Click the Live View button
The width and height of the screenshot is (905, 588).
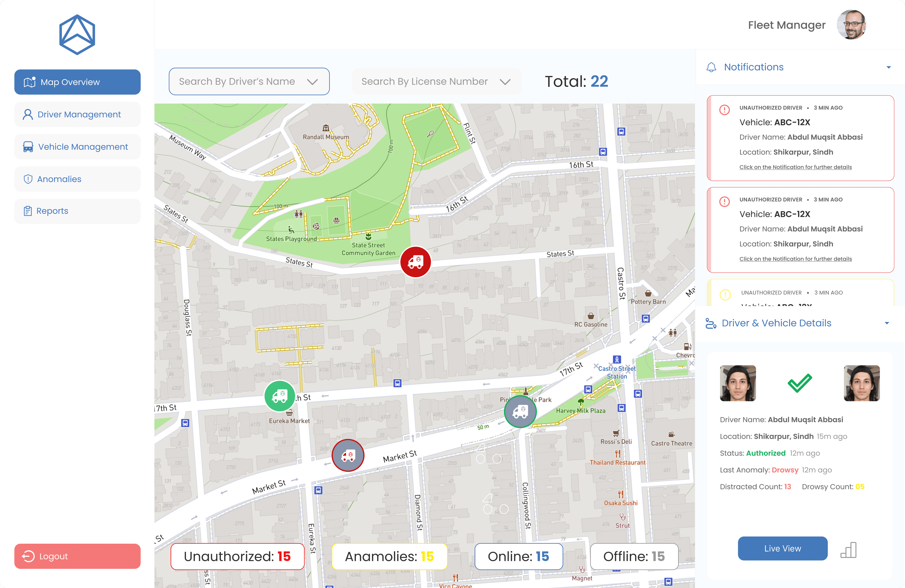click(x=782, y=548)
